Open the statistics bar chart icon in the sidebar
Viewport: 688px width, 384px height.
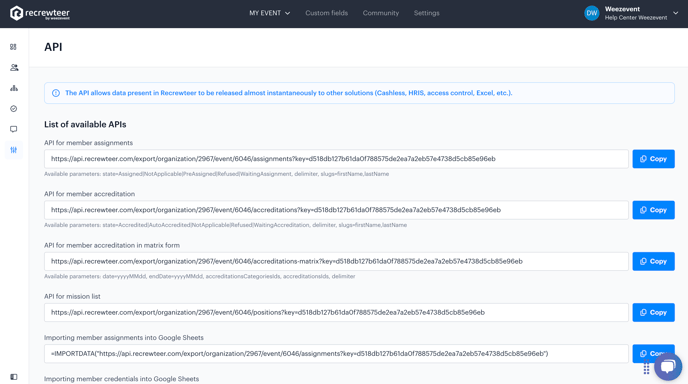[x=14, y=88]
